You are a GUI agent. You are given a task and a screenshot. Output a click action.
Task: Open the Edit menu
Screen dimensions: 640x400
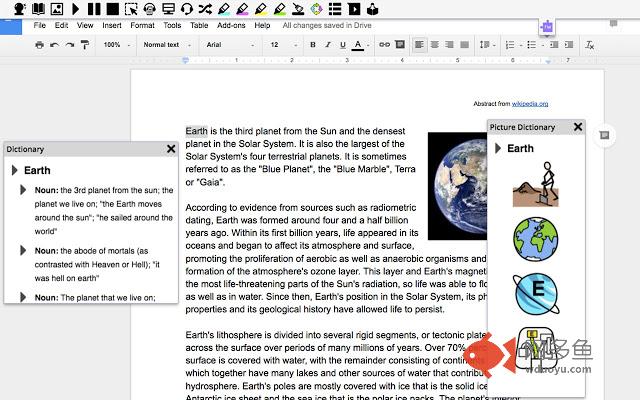[61, 25]
